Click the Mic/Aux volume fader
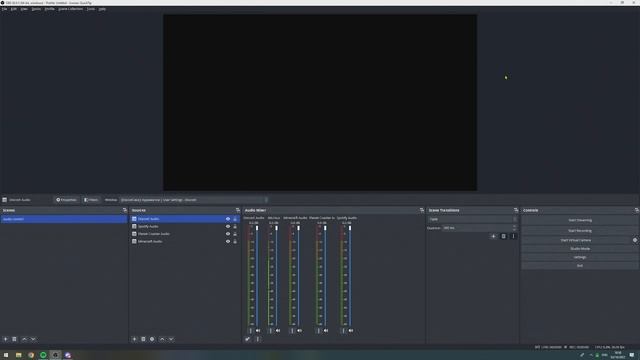The width and height of the screenshot is (640, 360). pyautogui.click(x=276, y=228)
